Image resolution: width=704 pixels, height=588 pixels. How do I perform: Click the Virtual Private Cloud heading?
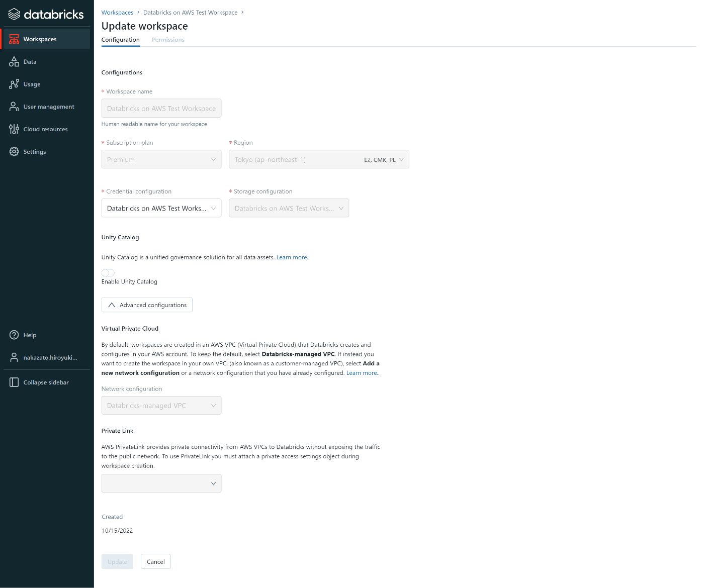click(130, 329)
